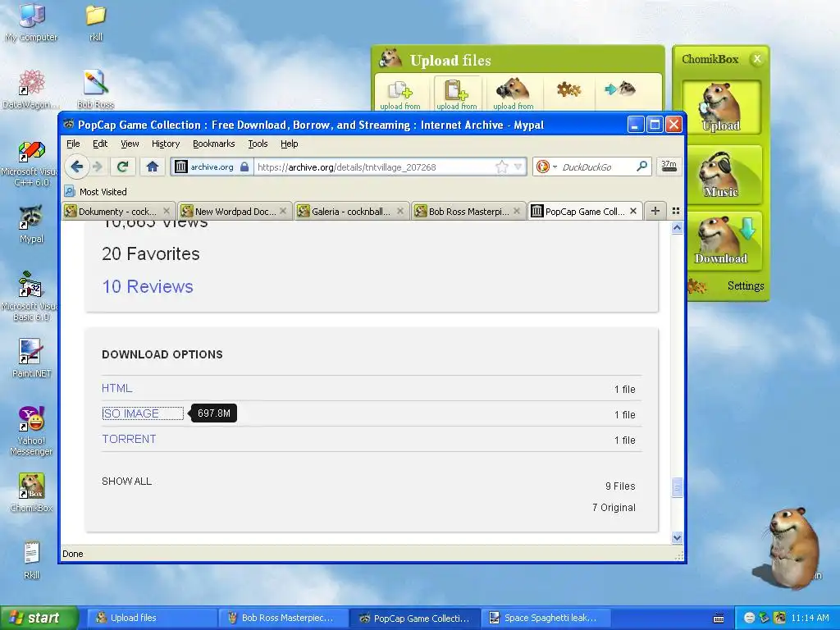This screenshot has height=630, width=840.
Task: Click the 37m toolbar button
Action: point(669,167)
